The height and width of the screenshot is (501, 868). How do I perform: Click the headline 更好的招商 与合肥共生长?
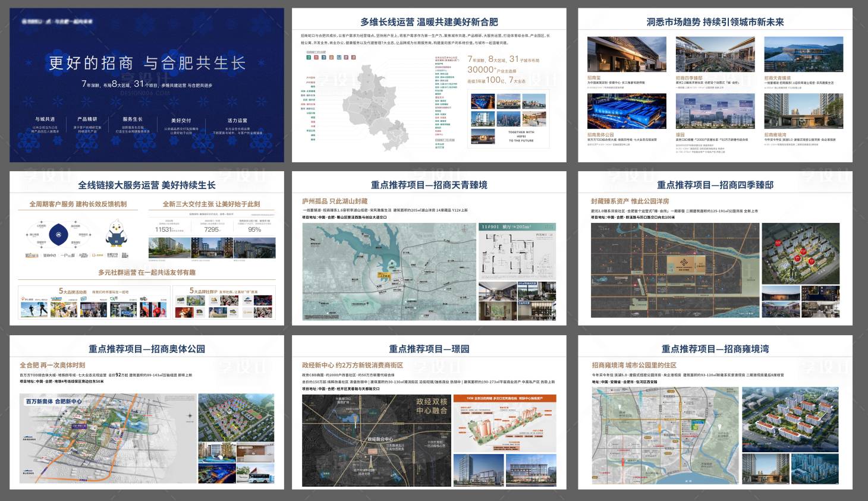(x=147, y=63)
